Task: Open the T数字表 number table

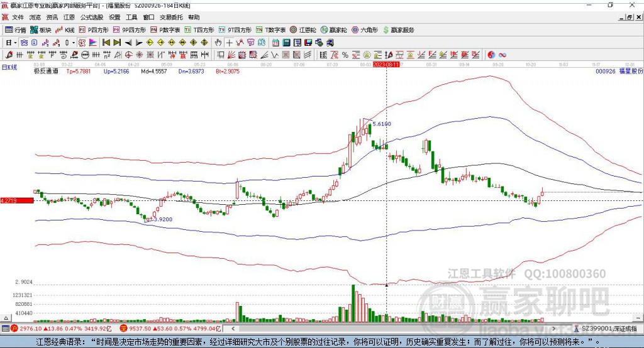Action: (x=270, y=30)
